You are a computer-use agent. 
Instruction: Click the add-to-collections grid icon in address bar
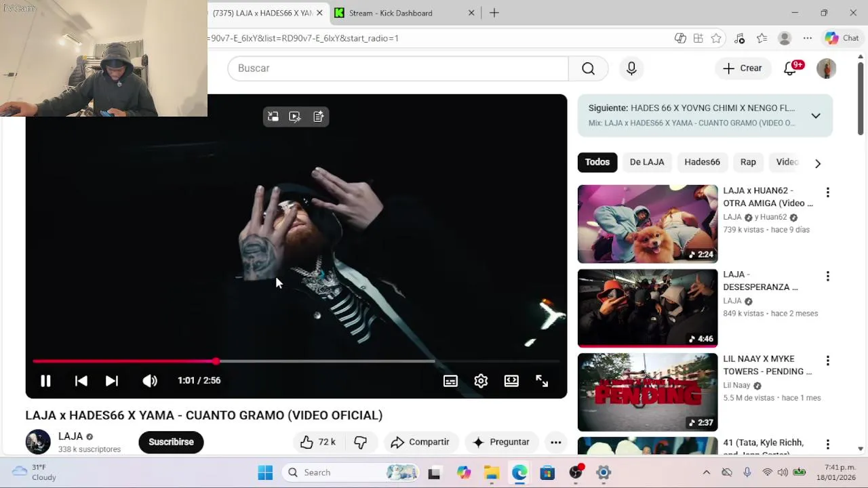pos(698,38)
